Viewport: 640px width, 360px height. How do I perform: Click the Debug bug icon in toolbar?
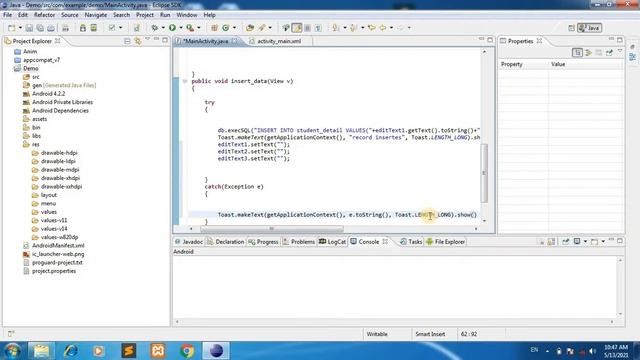click(x=155, y=28)
